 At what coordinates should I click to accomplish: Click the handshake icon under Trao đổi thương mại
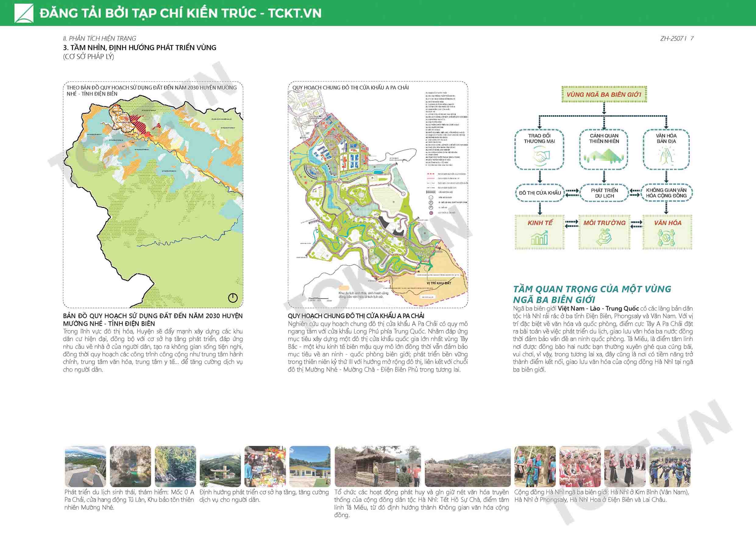point(541,156)
